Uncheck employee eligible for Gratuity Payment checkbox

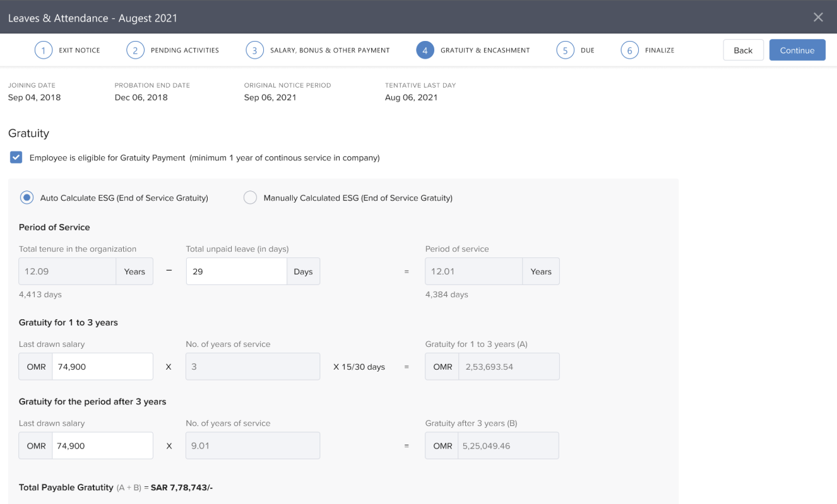(x=16, y=158)
